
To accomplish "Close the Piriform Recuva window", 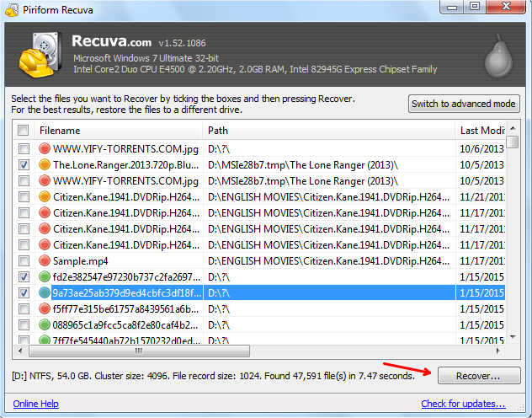I will pyautogui.click(x=506, y=7).
